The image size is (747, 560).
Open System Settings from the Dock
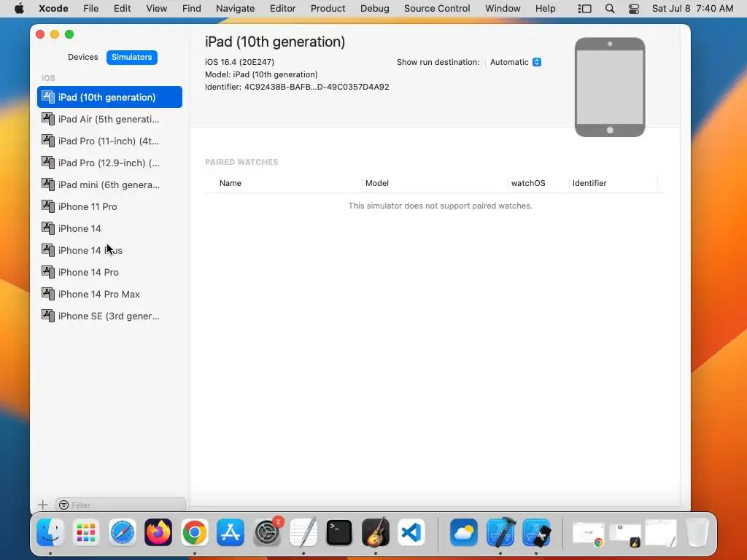(267, 532)
